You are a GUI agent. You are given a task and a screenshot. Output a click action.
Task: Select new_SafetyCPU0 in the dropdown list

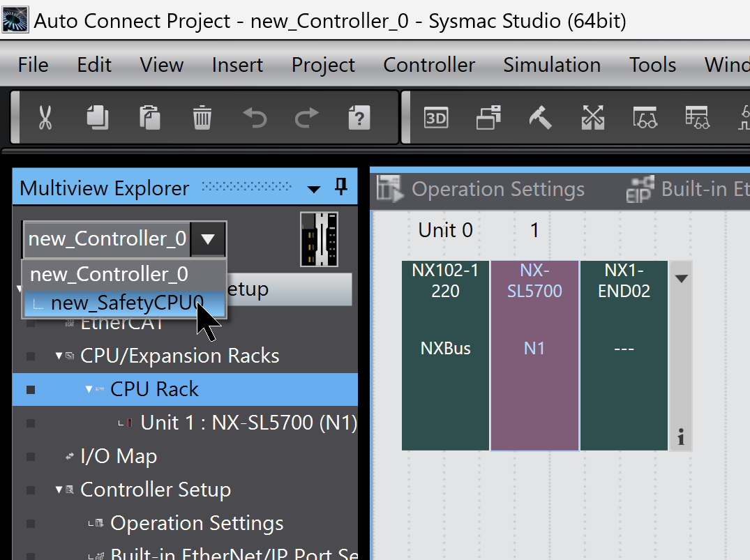click(124, 303)
